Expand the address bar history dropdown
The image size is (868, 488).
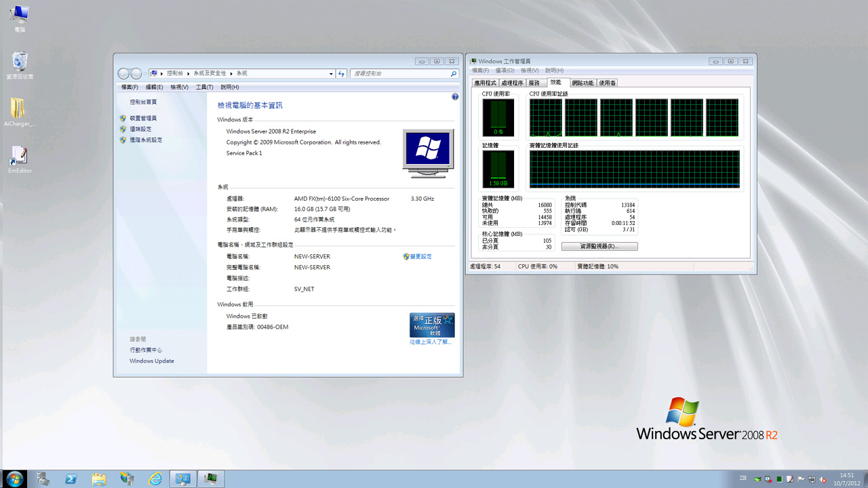tap(331, 73)
